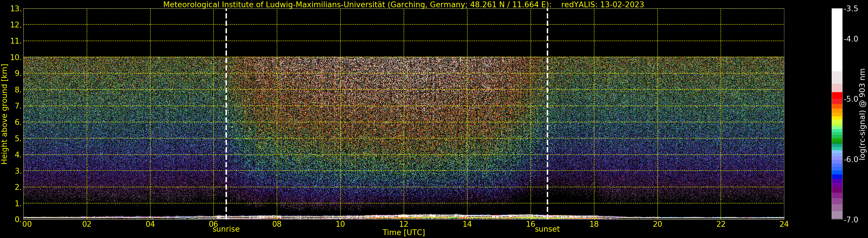Click the '6.' height axis tick label
This screenshot has height=238, width=868.
coord(18,122)
